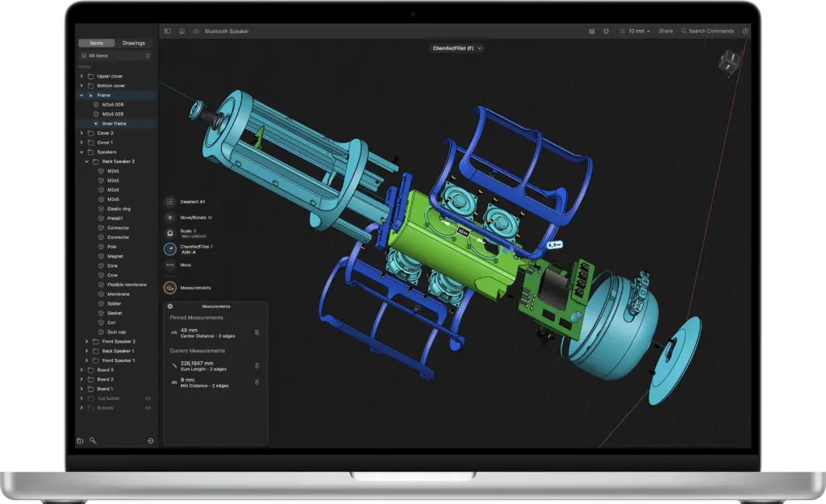The width and height of the screenshot is (826, 504).
Task: Activate the Scale tool
Action: 170,233
